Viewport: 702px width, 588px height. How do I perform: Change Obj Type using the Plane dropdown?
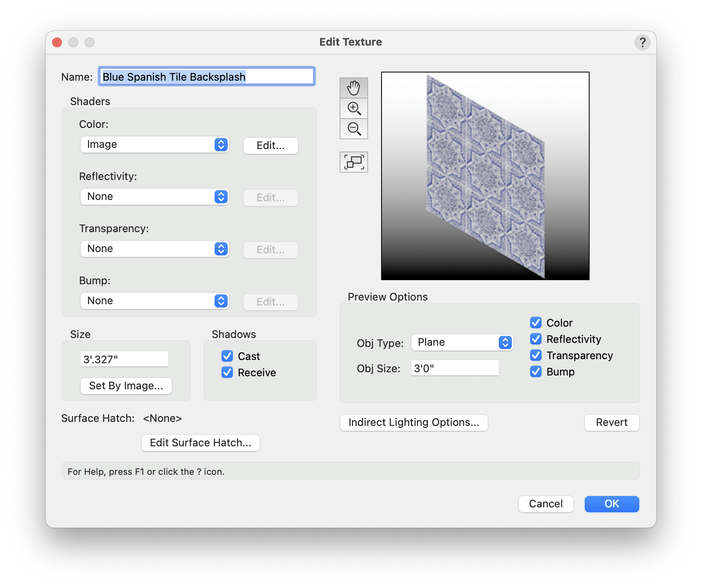point(462,342)
